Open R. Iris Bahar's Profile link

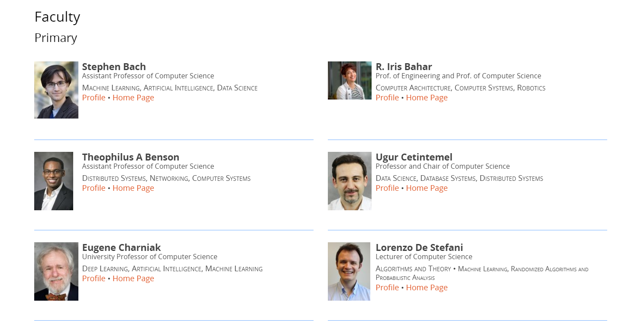click(387, 98)
